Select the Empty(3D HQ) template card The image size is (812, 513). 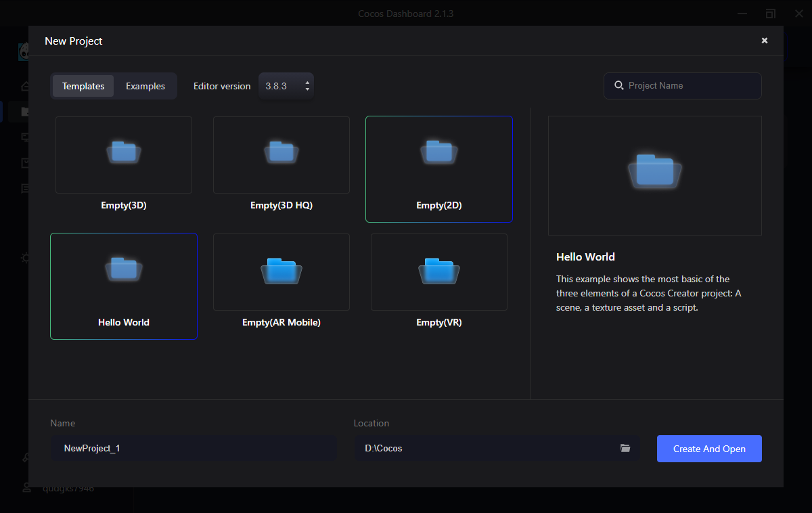point(281,163)
